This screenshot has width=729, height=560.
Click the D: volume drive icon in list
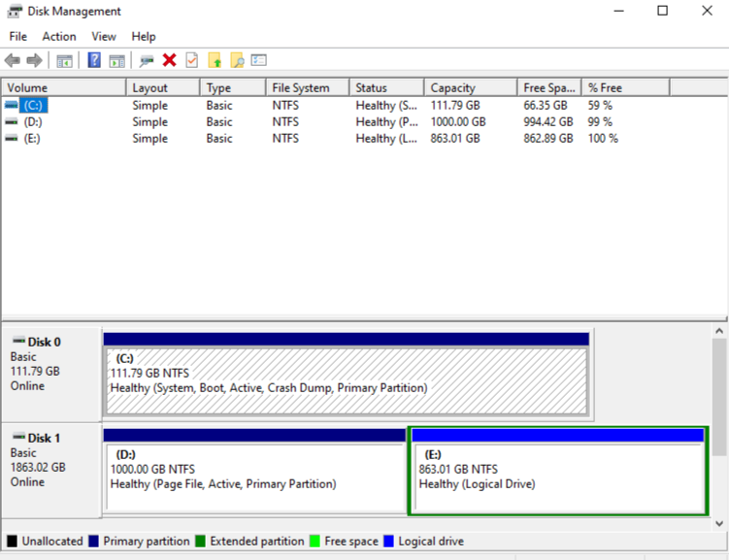11,121
